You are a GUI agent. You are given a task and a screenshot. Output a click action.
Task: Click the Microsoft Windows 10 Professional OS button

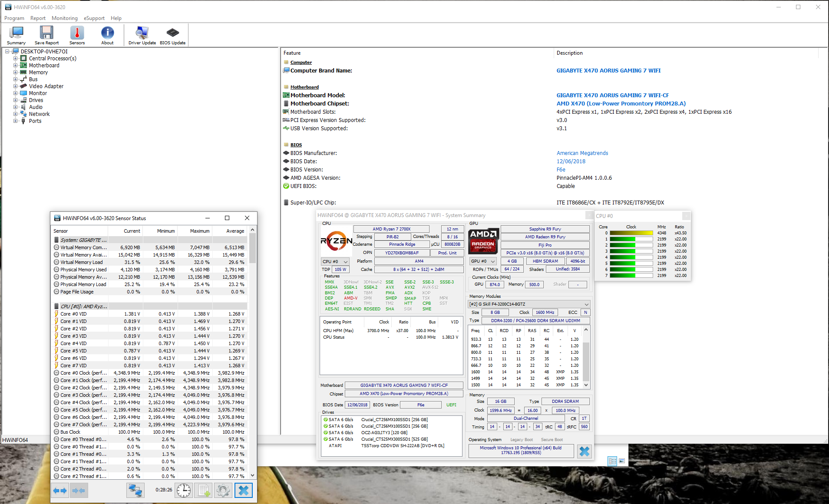(521, 450)
